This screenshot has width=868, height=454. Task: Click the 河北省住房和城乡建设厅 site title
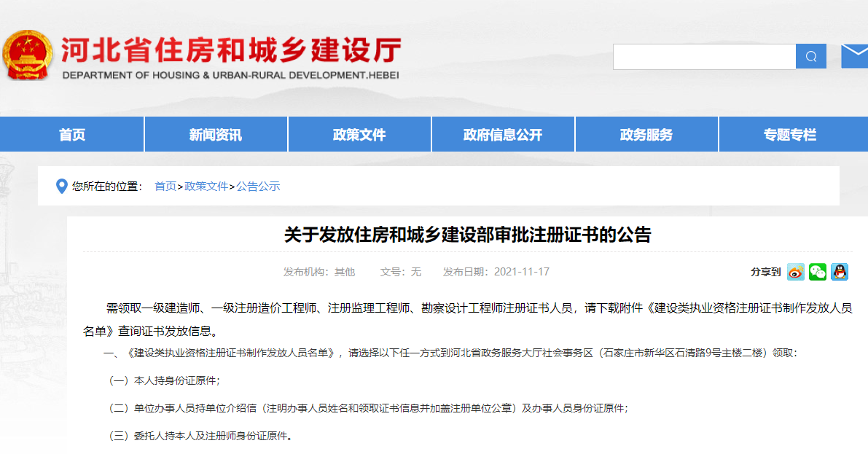tap(230, 51)
